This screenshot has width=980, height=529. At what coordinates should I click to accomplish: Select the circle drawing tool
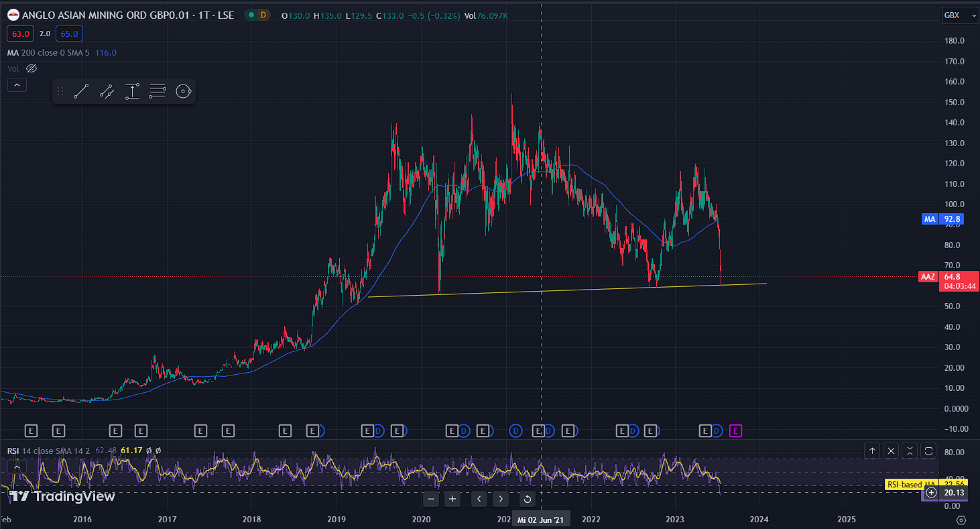tap(183, 92)
